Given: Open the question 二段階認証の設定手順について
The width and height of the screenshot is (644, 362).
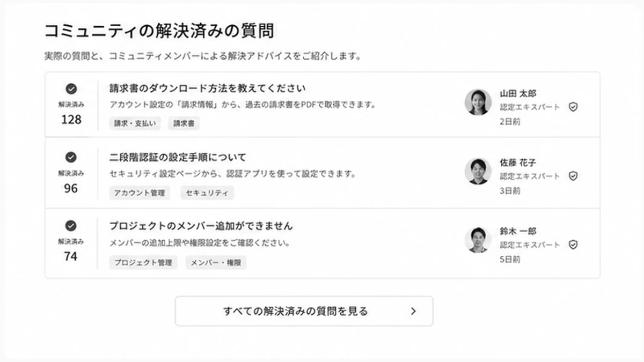Looking at the screenshot, I should 178,157.
